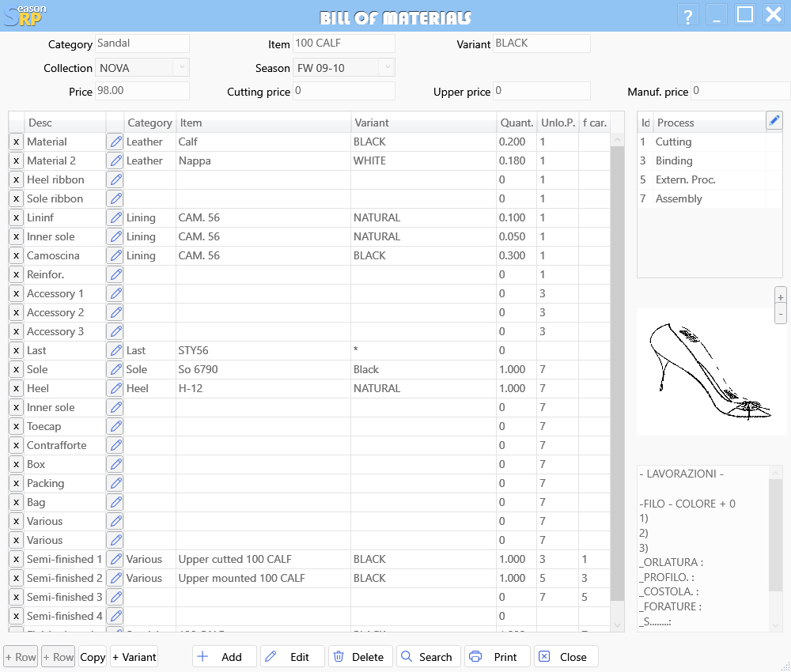The image size is (791, 672).
Task: Select the Binding process row
Action: pos(710,160)
